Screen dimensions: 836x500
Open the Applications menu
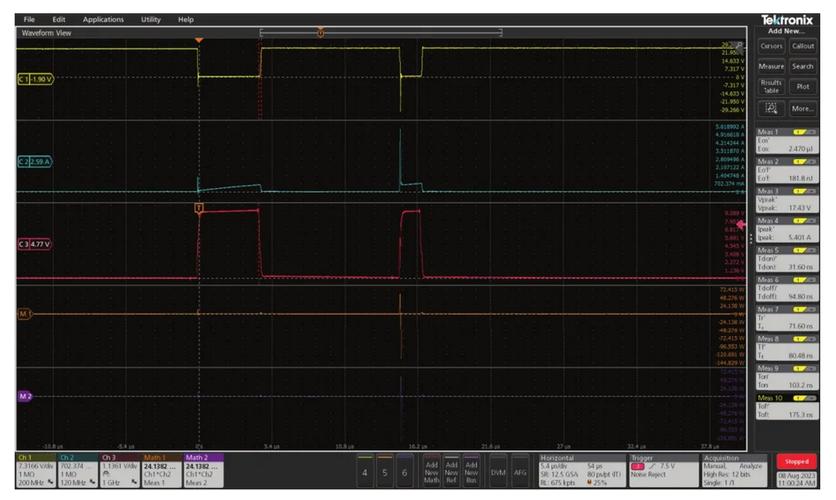(x=103, y=19)
